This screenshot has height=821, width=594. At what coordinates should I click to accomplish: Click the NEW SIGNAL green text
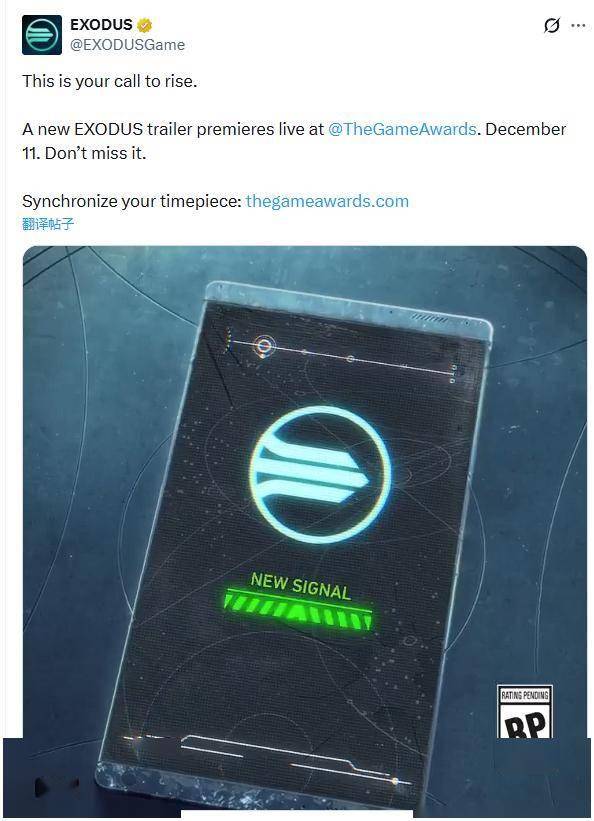300,586
